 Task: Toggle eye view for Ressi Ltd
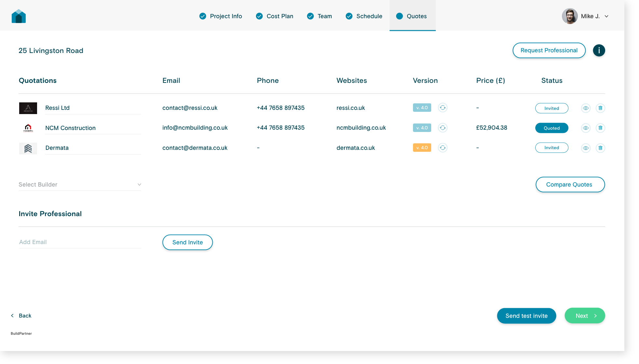(x=586, y=108)
